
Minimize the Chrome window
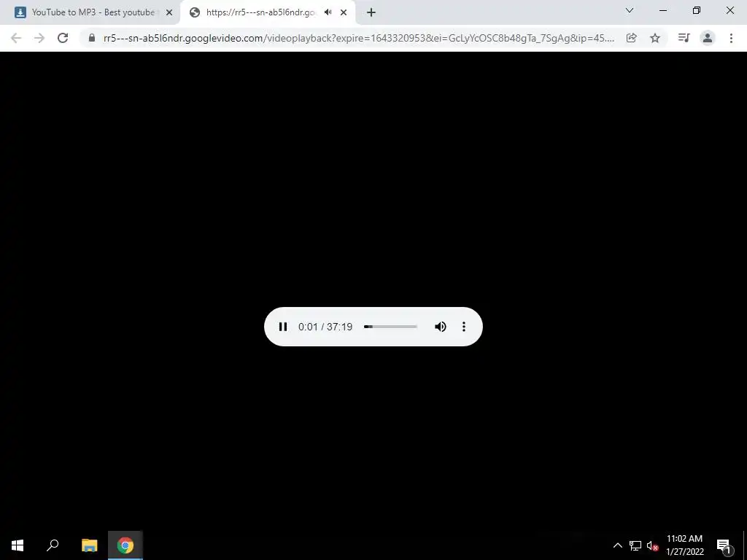click(x=663, y=10)
